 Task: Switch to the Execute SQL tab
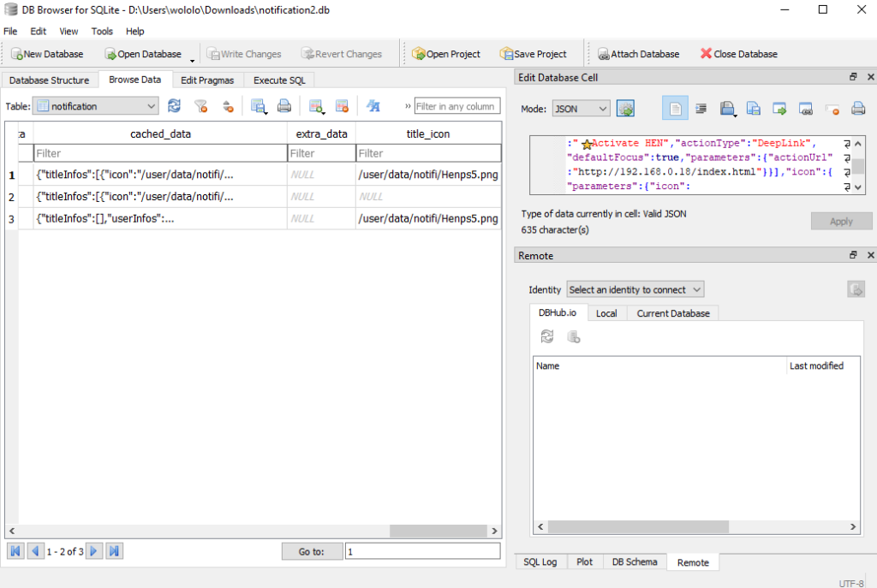[x=278, y=80]
